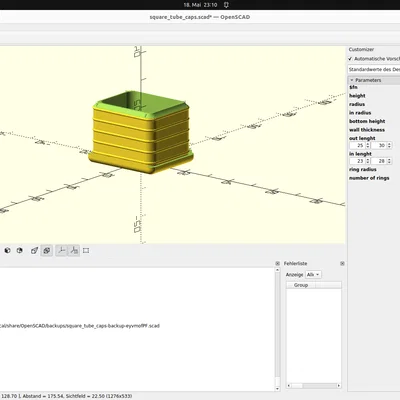
Task: Increase the second out lenght value stepper
Action: click(x=389, y=144)
